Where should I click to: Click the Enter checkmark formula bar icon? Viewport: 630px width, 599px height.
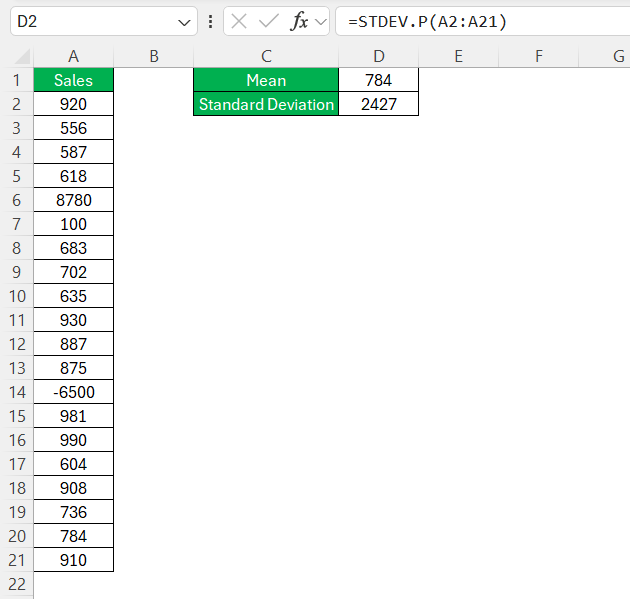[x=268, y=21]
